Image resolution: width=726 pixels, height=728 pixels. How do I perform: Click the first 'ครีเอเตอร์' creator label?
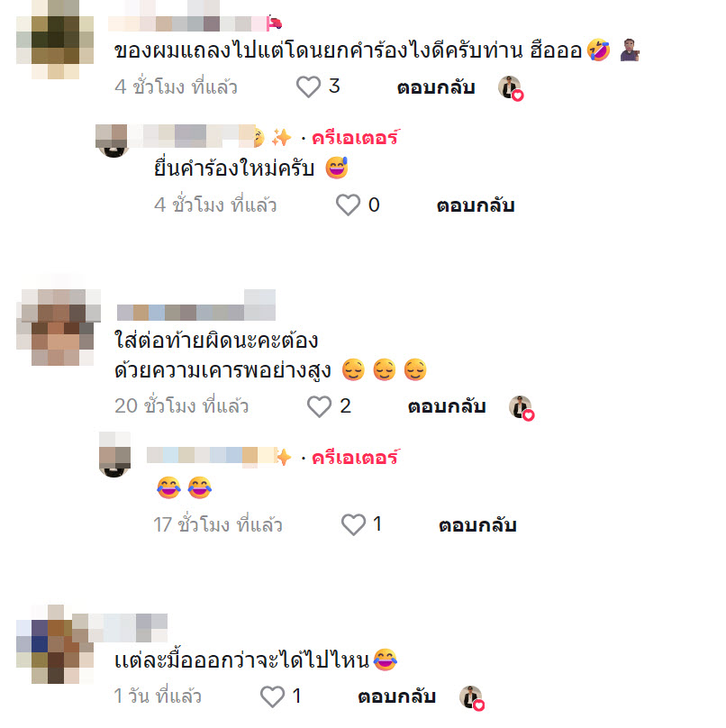click(x=356, y=138)
